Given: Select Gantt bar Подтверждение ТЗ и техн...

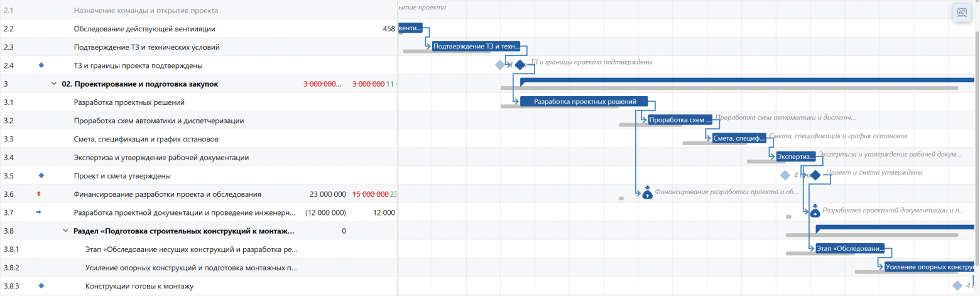Looking at the screenshot, I should 476,46.
